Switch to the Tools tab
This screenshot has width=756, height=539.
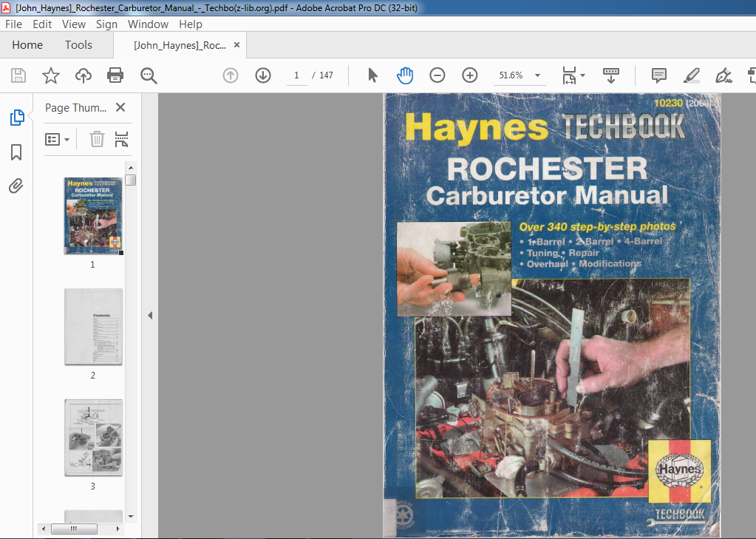click(x=78, y=45)
